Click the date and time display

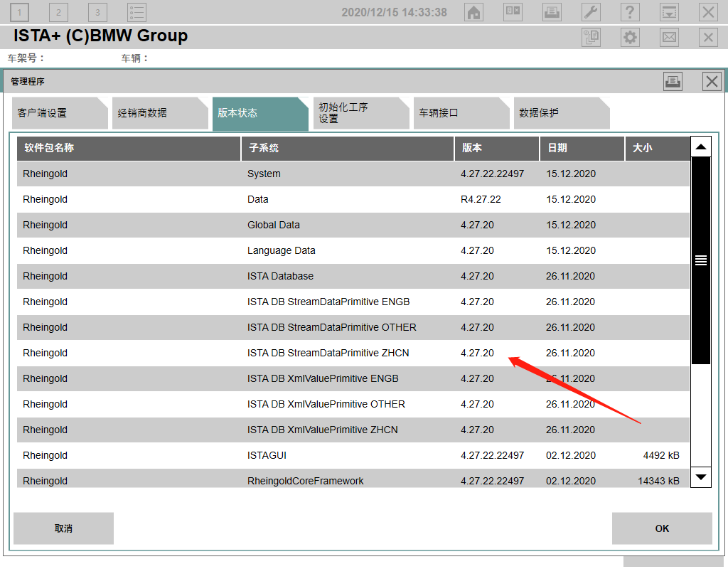click(394, 12)
